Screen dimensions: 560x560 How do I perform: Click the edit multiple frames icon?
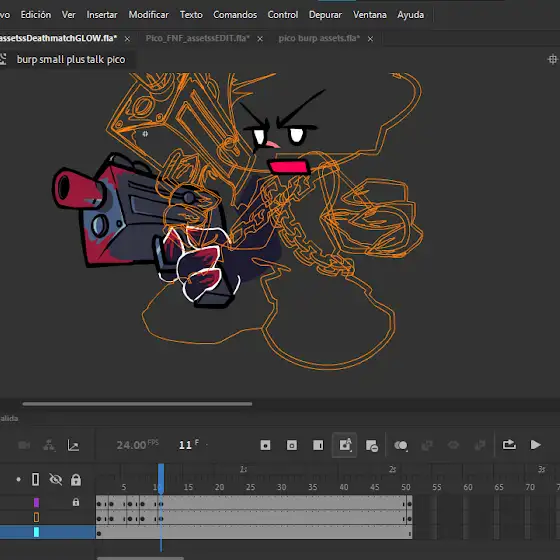427,445
